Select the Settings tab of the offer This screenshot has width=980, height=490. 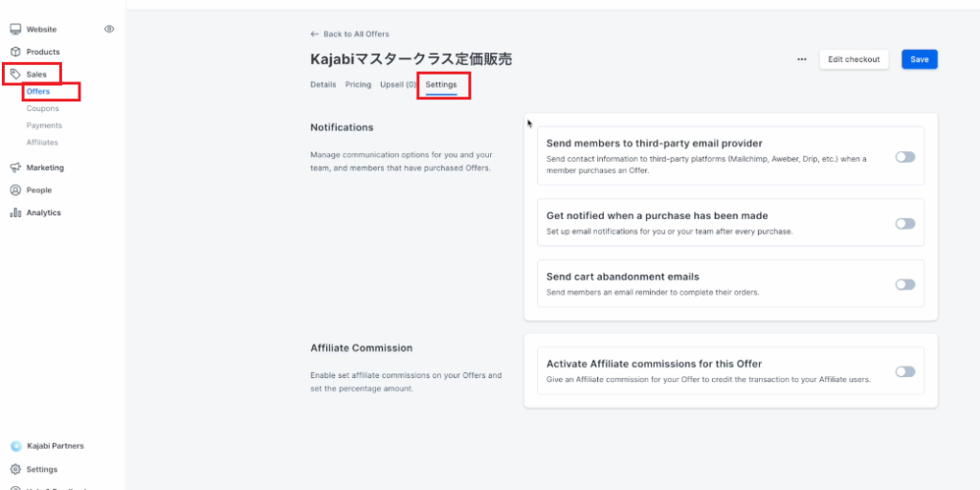point(441,84)
